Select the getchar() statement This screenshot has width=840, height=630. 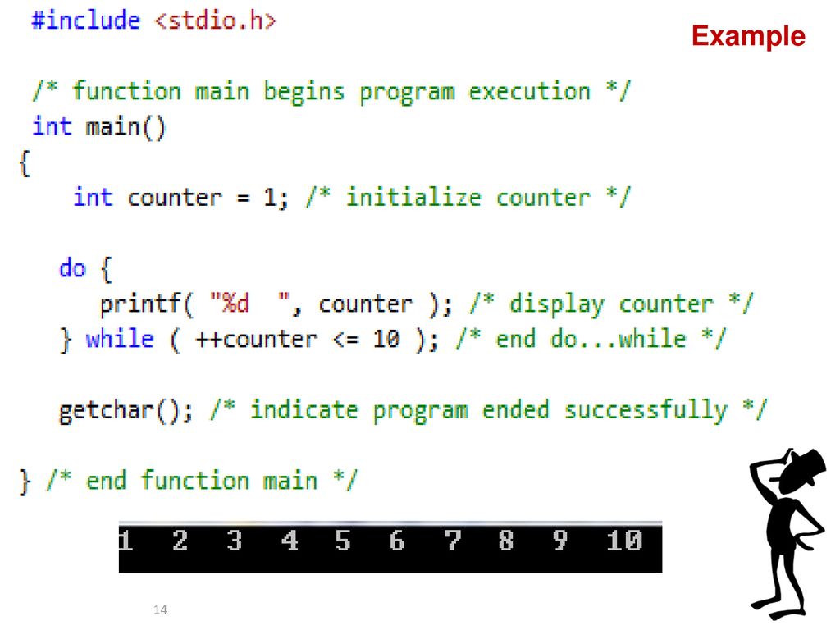click(x=126, y=410)
